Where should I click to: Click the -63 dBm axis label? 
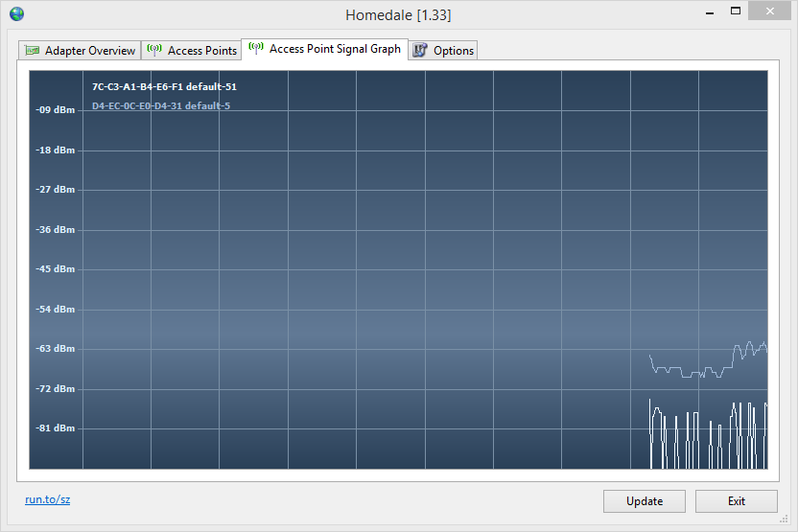coord(55,348)
